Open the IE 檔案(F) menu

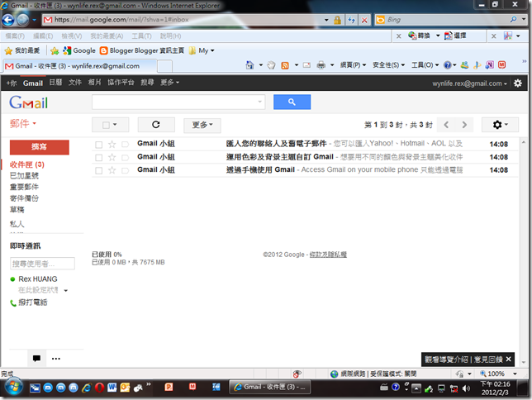(15, 36)
